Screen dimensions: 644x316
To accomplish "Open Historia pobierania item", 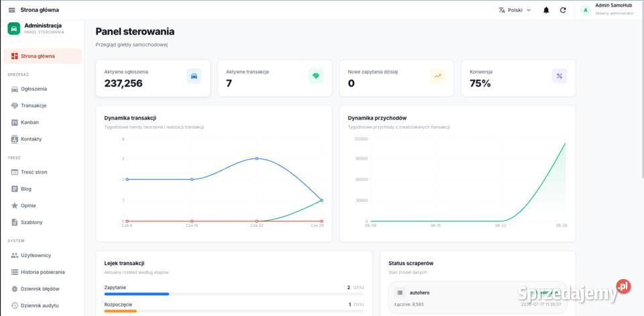I will click(43, 272).
